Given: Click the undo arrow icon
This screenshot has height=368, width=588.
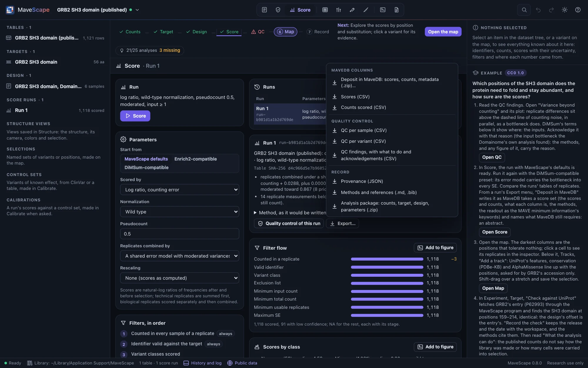Looking at the screenshot, I should pos(538,10).
